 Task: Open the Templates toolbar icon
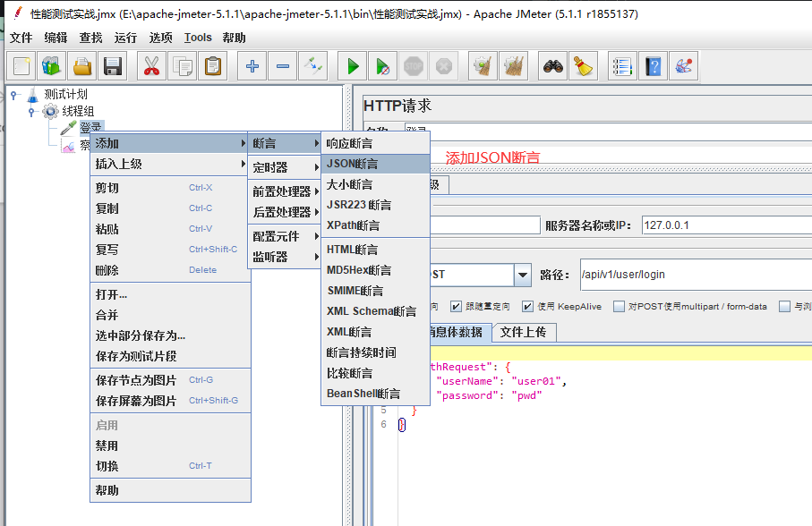pos(51,66)
